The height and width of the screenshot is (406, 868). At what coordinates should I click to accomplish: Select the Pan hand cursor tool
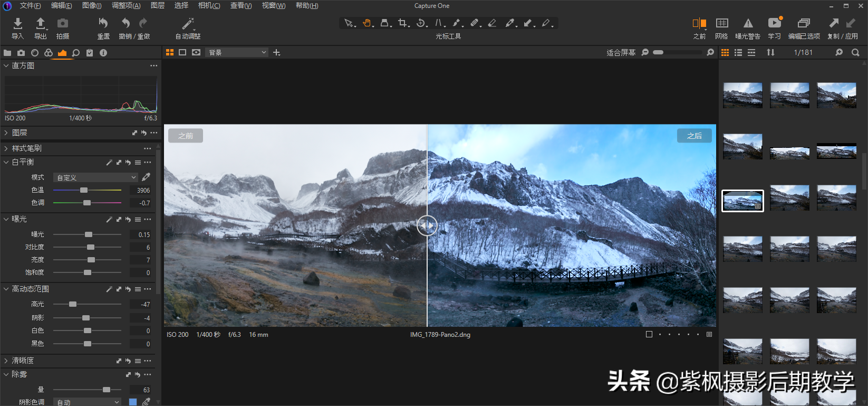click(367, 23)
